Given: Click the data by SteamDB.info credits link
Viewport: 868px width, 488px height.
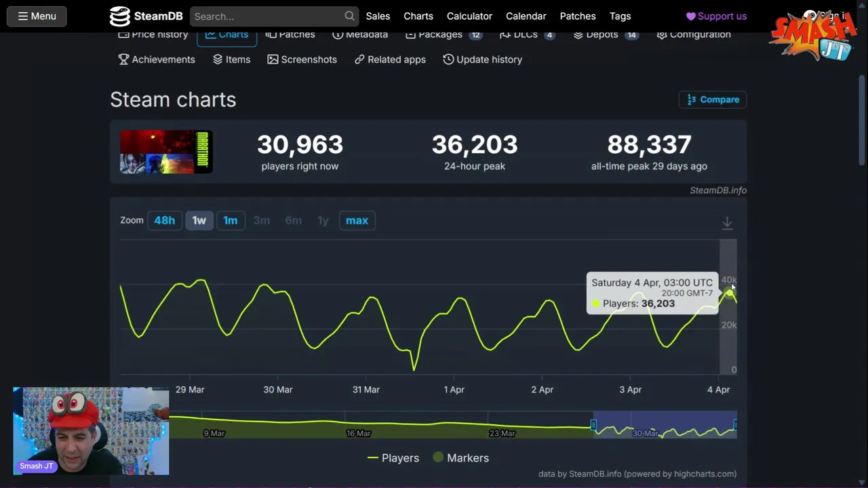Looking at the screenshot, I should tap(637, 474).
